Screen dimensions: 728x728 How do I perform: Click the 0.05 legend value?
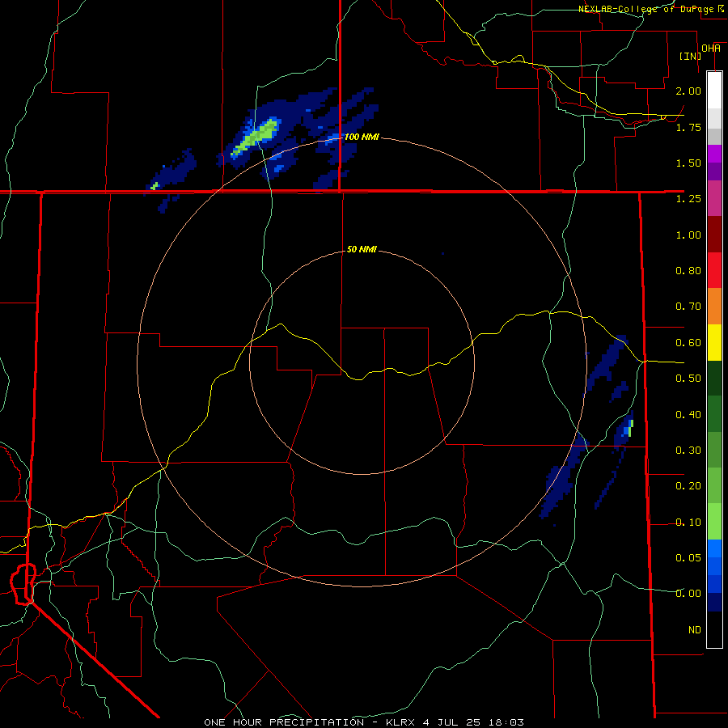pos(688,557)
